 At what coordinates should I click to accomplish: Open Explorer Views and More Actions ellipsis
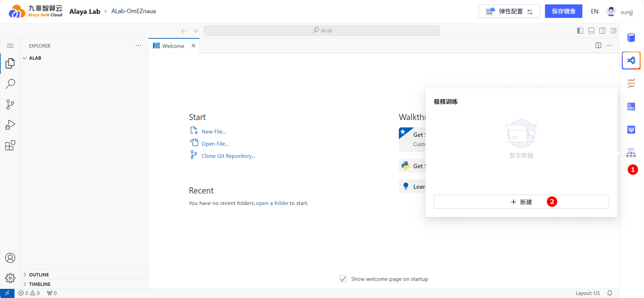(x=138, y=46)
